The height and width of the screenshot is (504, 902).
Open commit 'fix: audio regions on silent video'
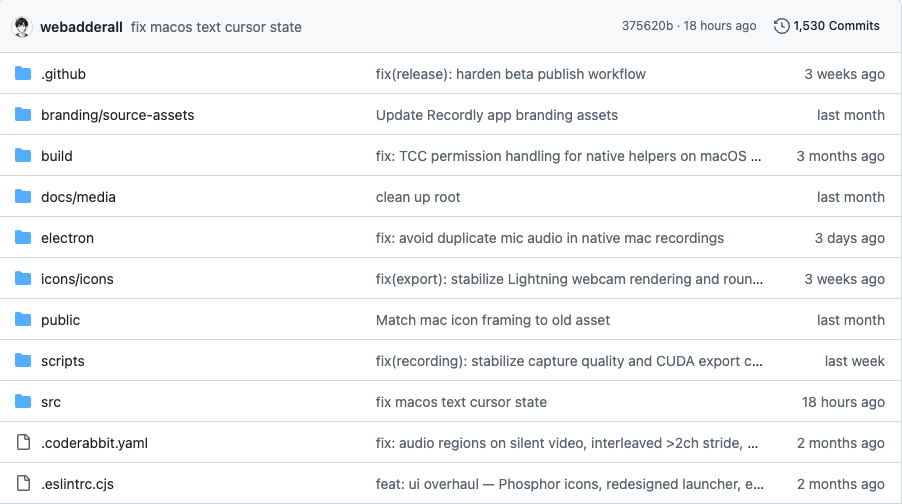point(567,443)
